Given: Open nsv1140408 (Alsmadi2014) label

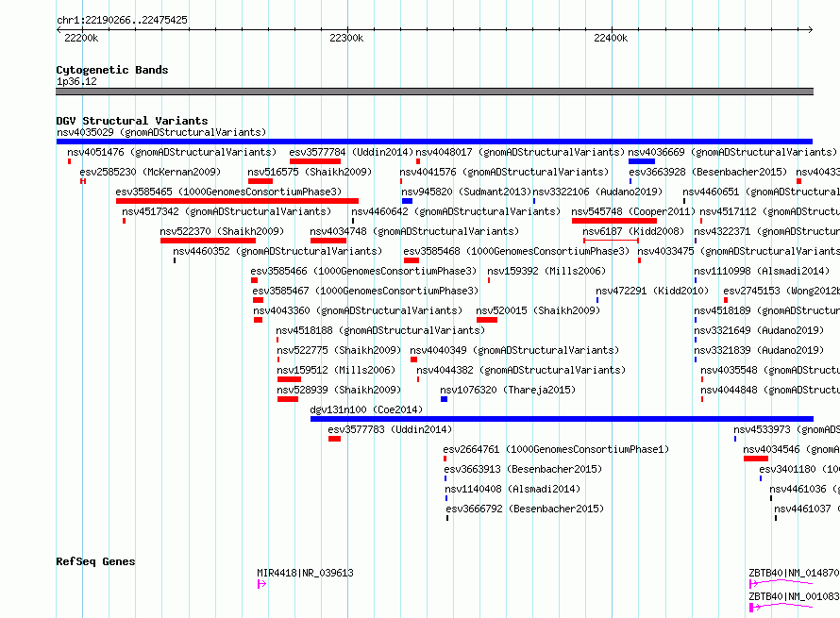Looking at the screenshot, I should (x=512, y=489).
